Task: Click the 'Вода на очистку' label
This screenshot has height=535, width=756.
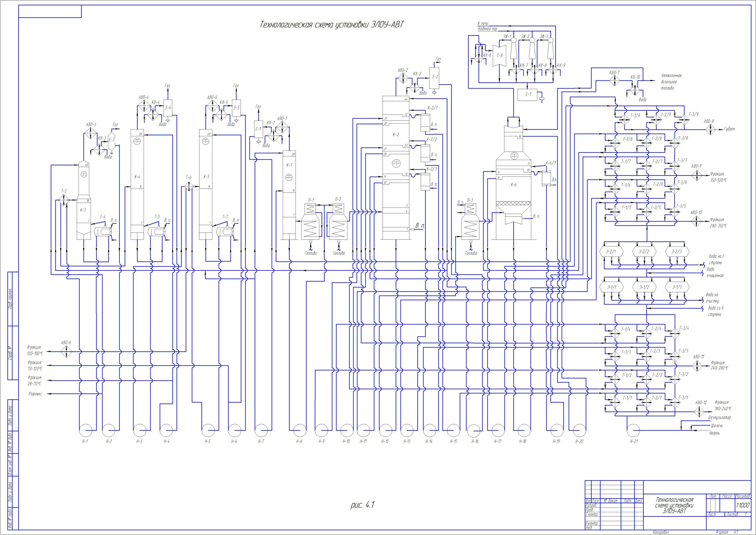Action: coord(712,298)
